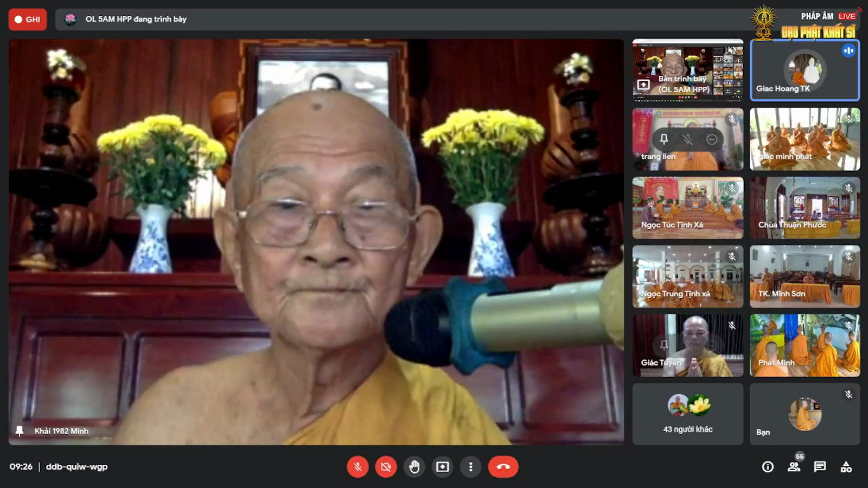Select the Chùa Thuận Phước video tile
The height and width of the screenshot is (488, 868).
coord(805,208)
